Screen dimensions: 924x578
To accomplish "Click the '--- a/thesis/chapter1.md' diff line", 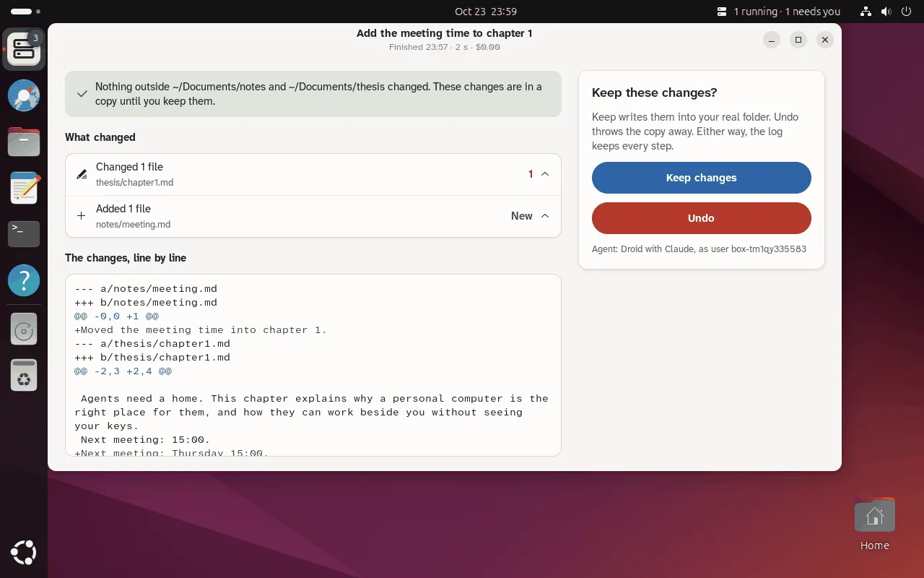I will (x=152, y=343).
